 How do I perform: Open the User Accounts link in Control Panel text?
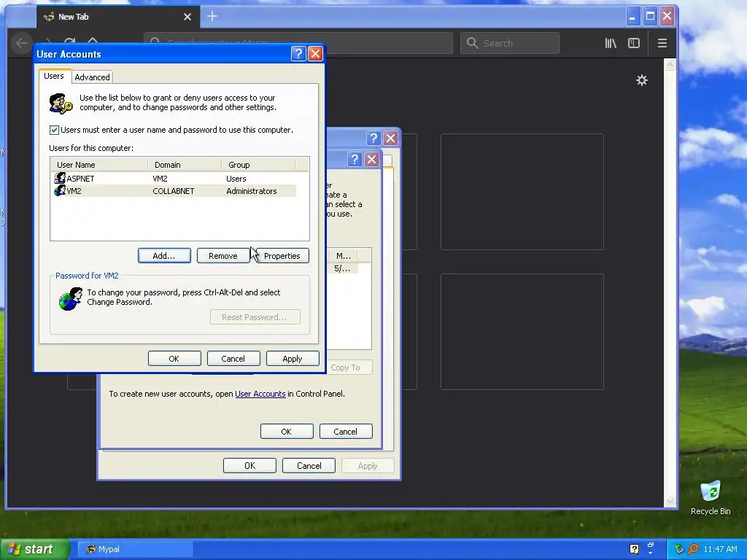point(260,394)
